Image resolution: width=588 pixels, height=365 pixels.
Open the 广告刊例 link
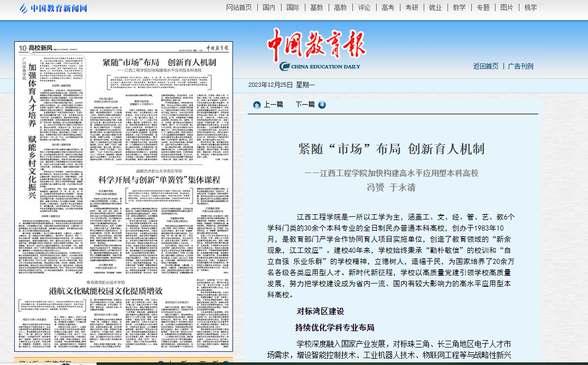coord(520,66)
